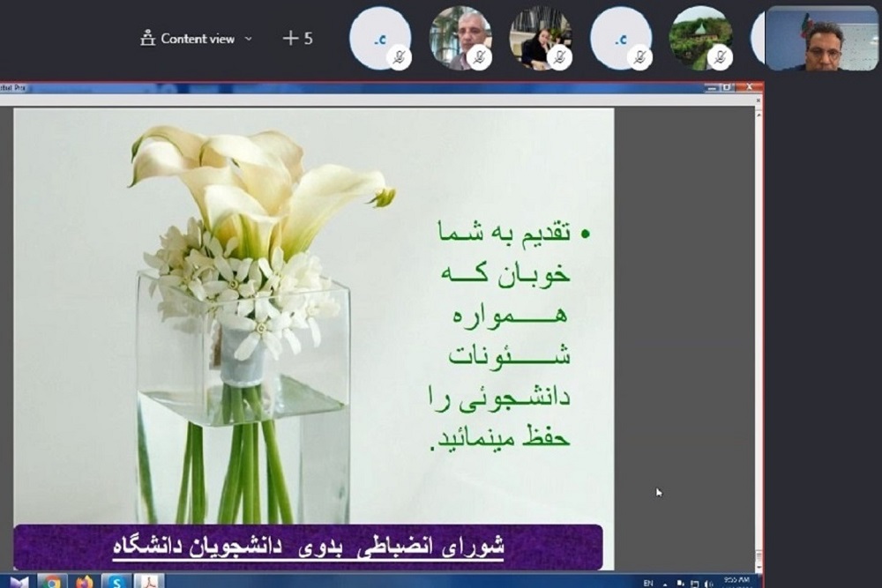
Task: Open Skype from the taskbar
Action: pyautogui.click(x=116, y=582)
